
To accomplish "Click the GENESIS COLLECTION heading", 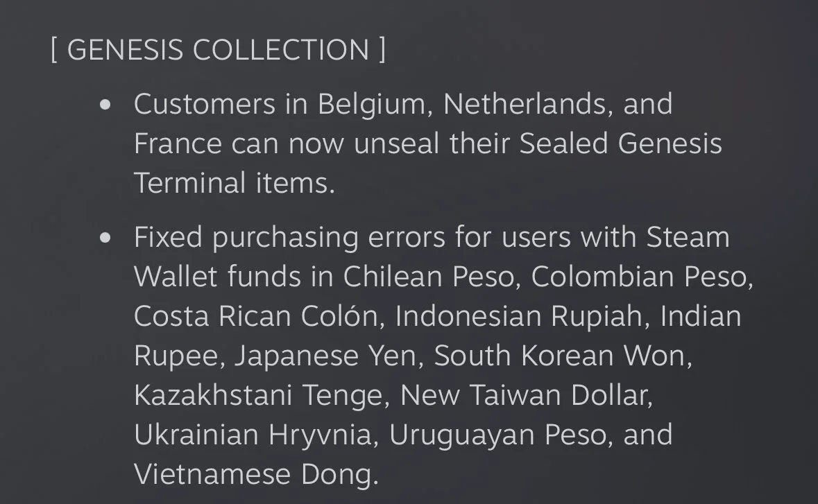I will [x=219, y=50].
